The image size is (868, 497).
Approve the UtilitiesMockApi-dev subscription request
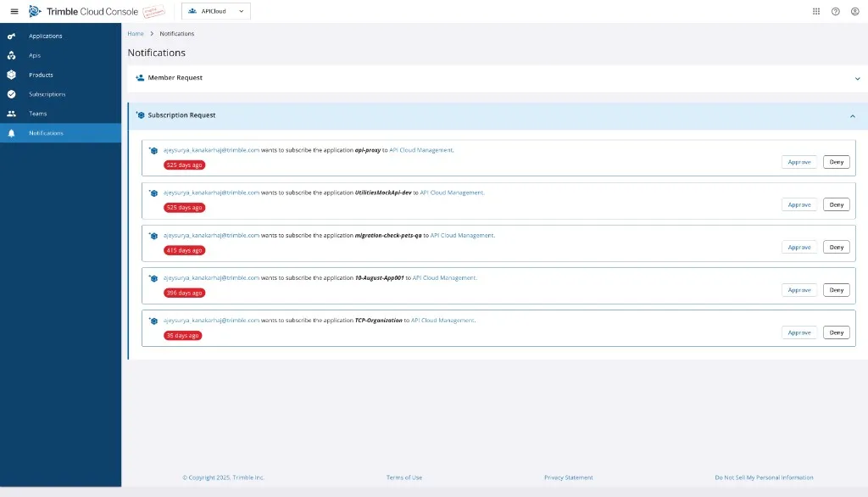(x=799, y=205)
